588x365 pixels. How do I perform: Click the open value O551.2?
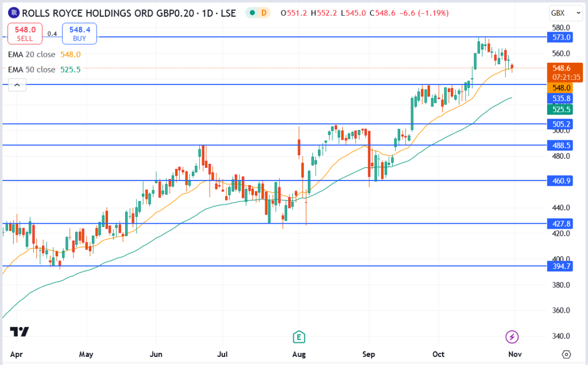(x=293, y=13)
